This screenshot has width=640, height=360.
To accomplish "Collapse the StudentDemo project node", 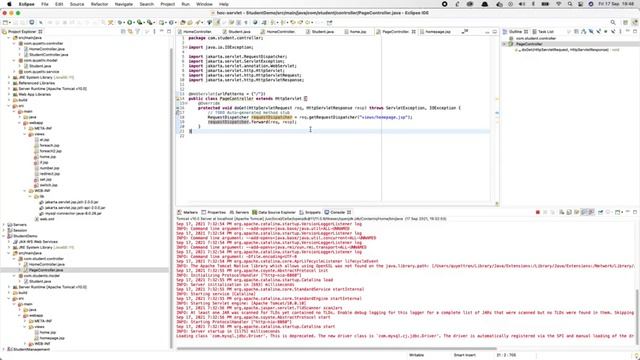I will coord(4,236).
